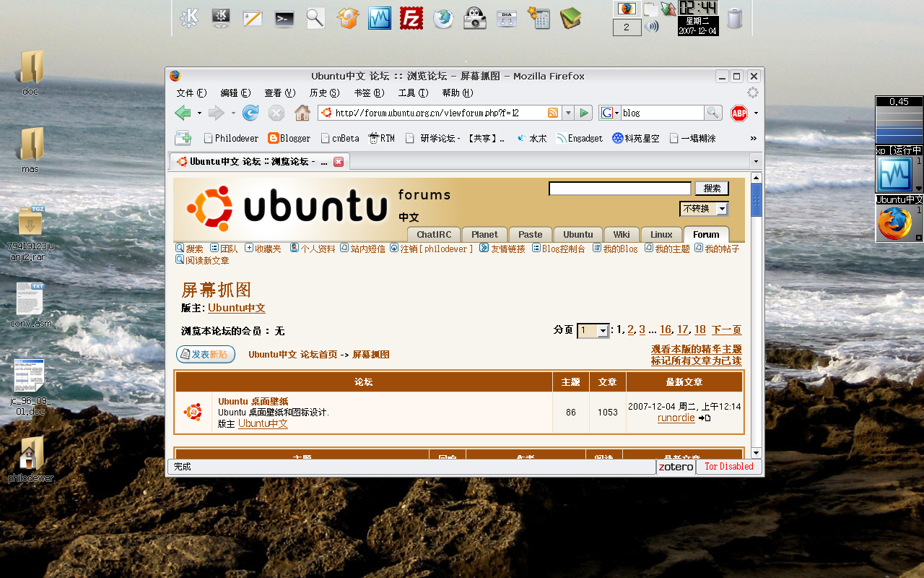
Task: Click the Adblock Plus ABP icon
Action: [739, 113]
